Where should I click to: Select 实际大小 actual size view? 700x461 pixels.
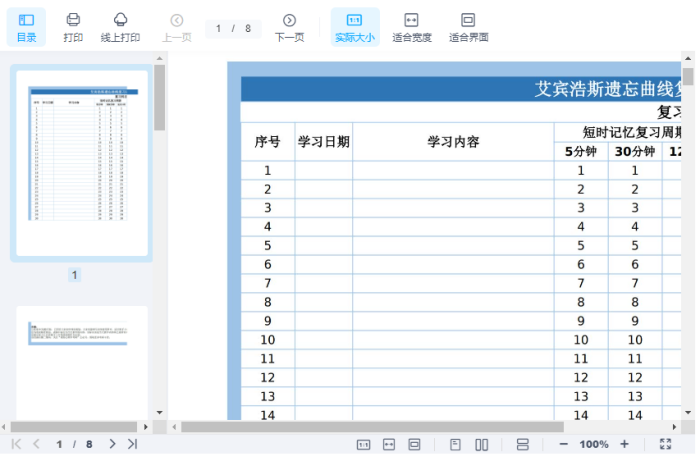pos(355,28)
